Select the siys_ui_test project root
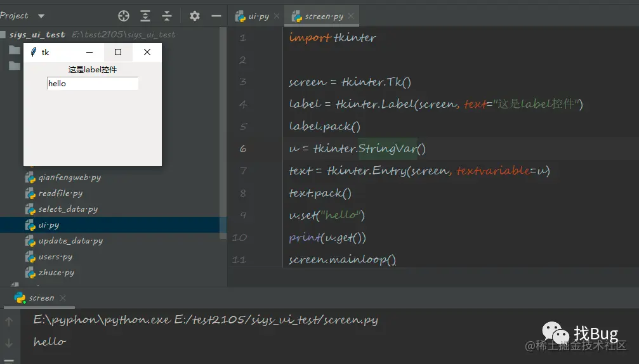Viewport: 639px width, 364px height. pyautogui.click(x=37, y=35)
